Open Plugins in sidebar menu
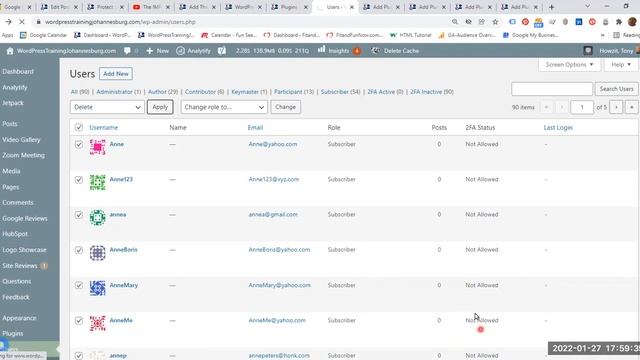This screenshot has width=640, height=360. (x=12, y=333)
